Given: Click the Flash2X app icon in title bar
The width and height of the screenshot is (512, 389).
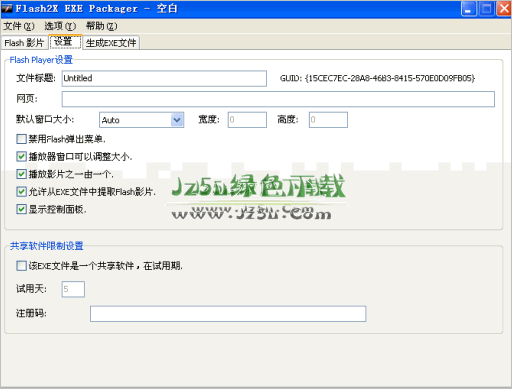Looking at the screenshot, I should coord(7,8).
